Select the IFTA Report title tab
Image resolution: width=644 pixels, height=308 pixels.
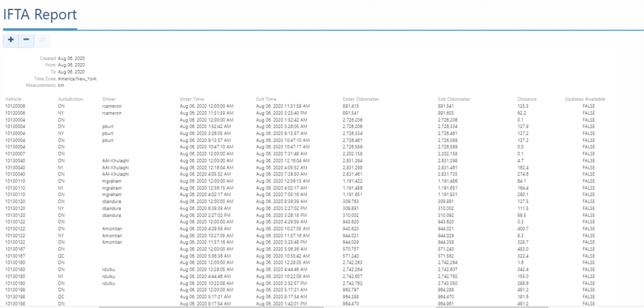40,14
